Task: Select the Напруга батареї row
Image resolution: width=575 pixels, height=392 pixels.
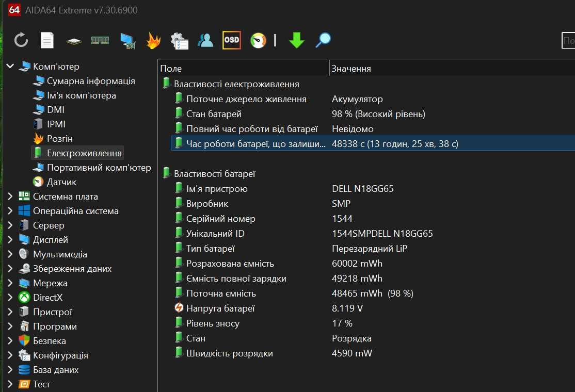Action: point(373,308)
